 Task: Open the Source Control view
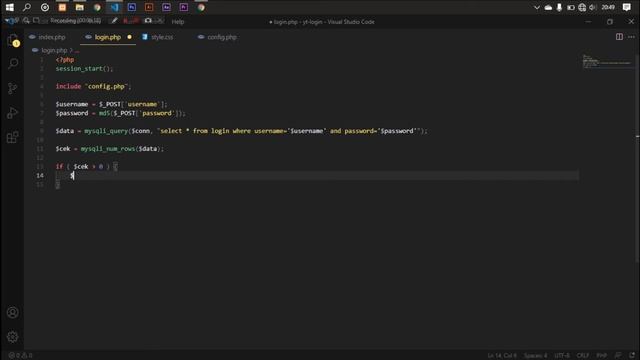[13, 88]
